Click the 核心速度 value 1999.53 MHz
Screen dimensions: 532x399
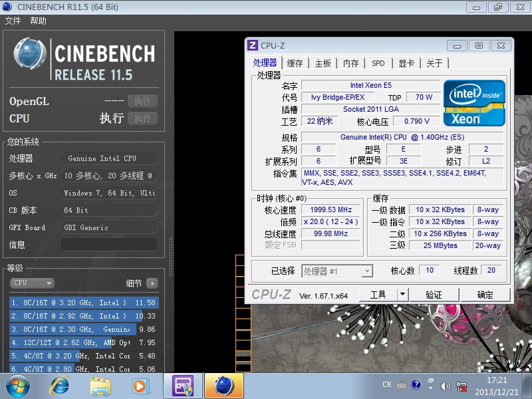point(331,209)
